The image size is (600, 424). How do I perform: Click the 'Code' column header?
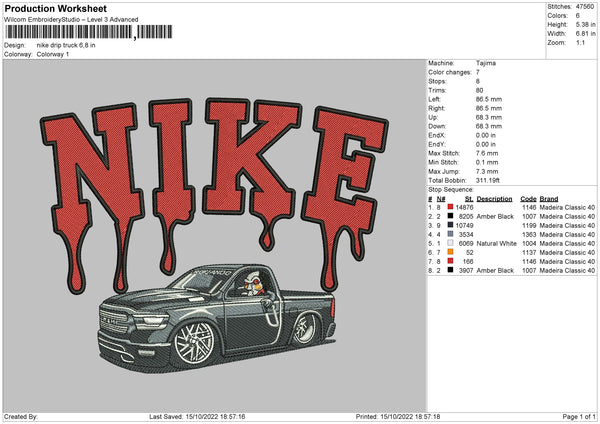point(528,199)
